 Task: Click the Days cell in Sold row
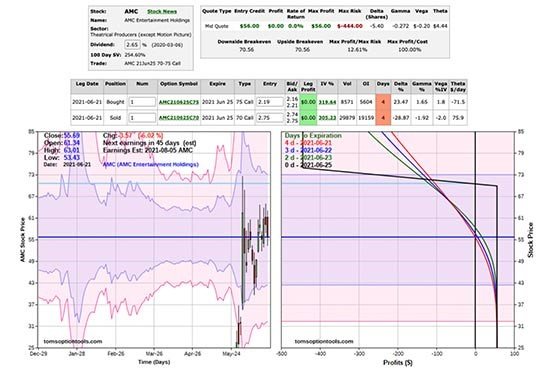(383, 118)
